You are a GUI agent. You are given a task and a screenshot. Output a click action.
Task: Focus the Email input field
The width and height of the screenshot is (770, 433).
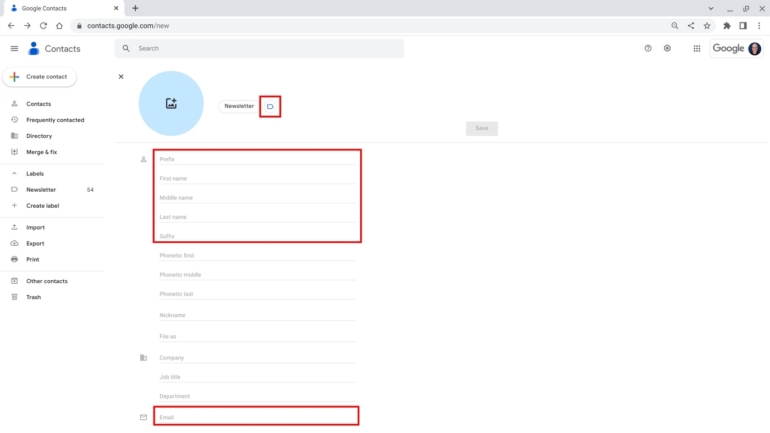257,416
